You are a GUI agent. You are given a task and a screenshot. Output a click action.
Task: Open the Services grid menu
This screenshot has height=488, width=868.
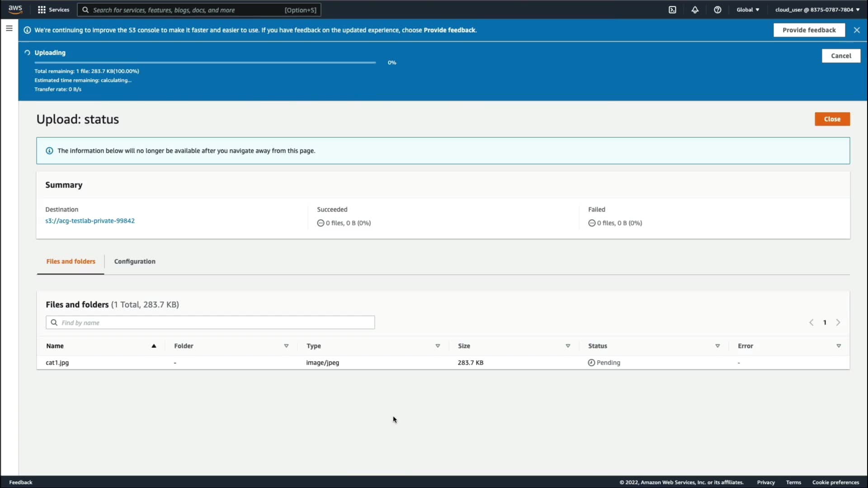pos(53,9)
